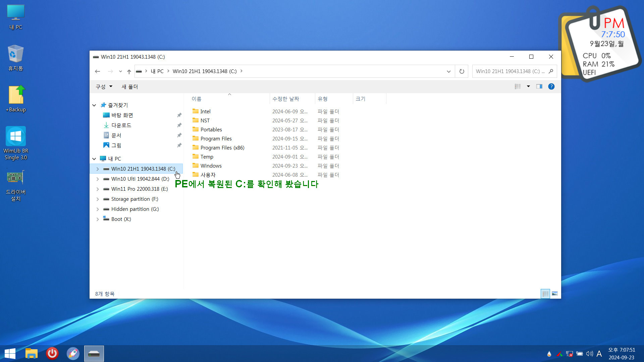Viewport: 644px width, 362px height.
Task: Select 바탕 화면 in quick access
Action: (x=122, y=115)
